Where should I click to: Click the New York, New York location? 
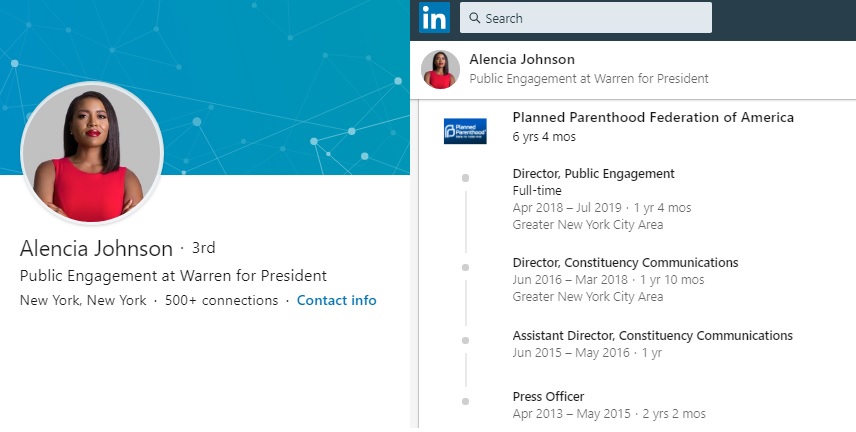83,300
